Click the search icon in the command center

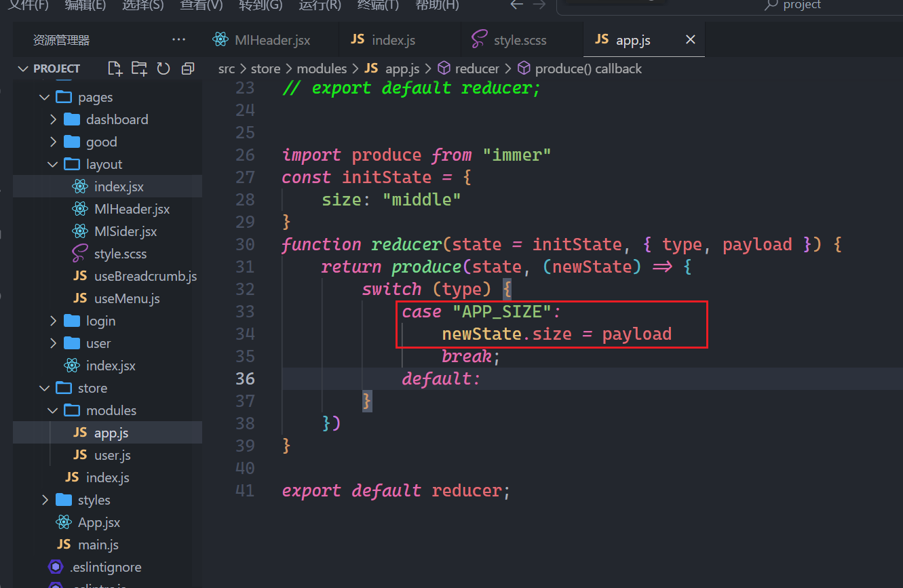tap(771, 5)
